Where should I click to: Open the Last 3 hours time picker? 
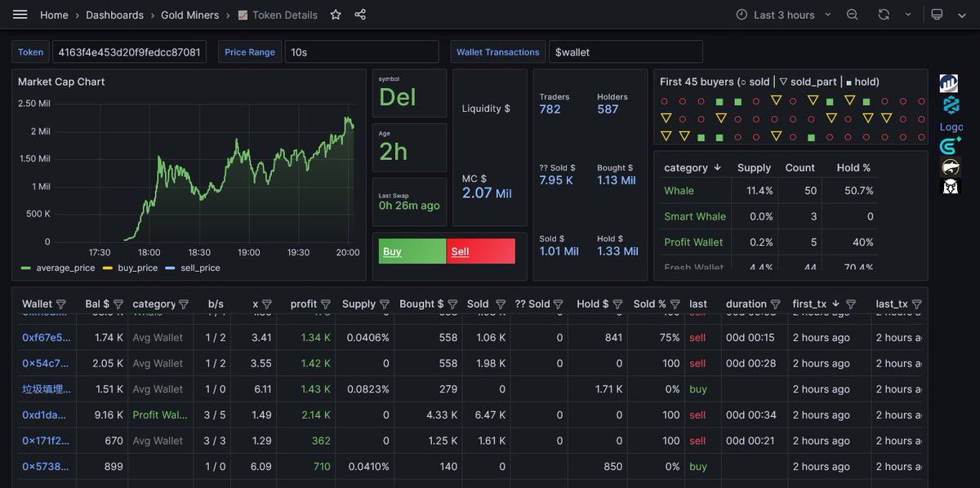tap(784, 15)
